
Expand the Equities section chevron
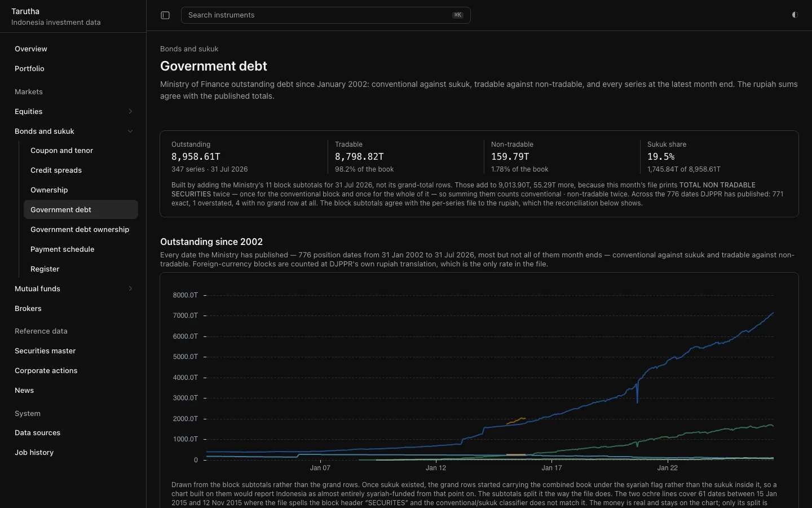click(130, 111)
